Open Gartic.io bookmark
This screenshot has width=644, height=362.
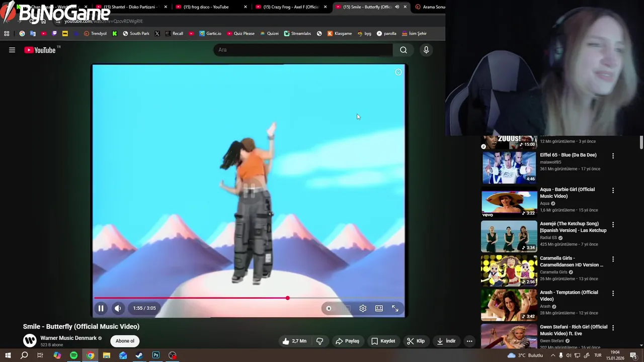[x=210, y=34]
